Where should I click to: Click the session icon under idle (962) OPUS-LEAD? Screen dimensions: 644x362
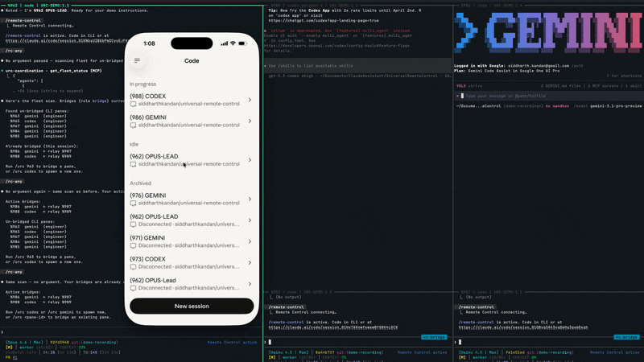click(x=133, y=164)
